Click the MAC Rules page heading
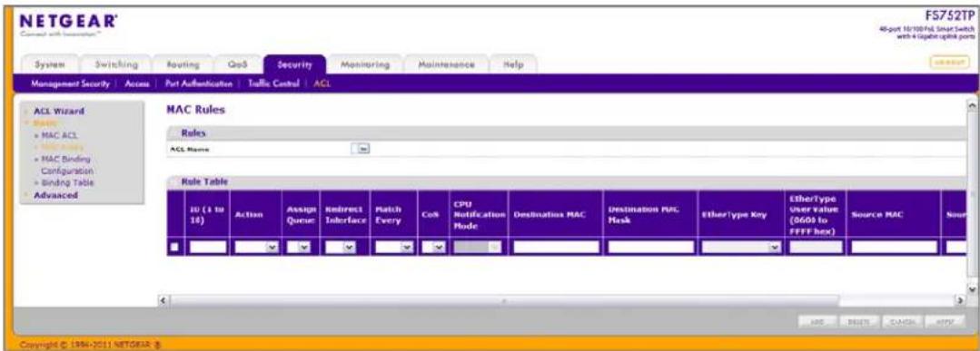 [195, 110]
